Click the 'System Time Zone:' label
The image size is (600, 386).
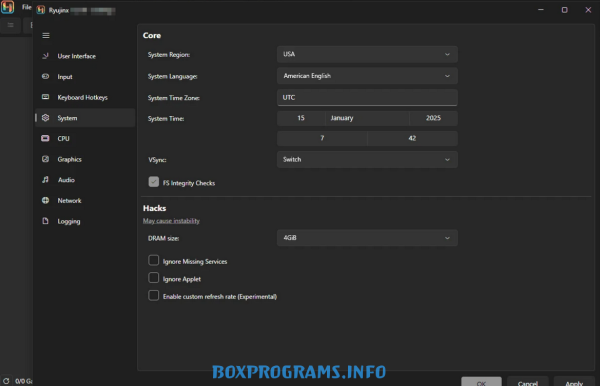pos(174,98)
